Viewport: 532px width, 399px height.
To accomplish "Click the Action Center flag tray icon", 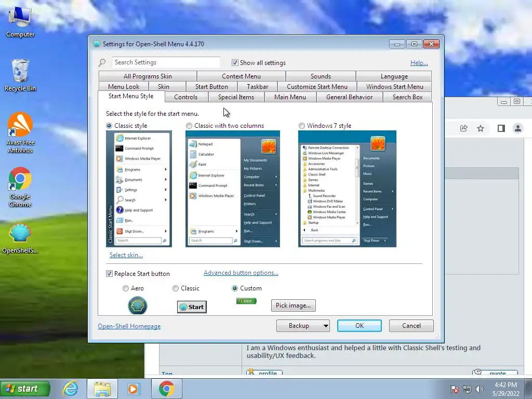I will pos(454,389).
